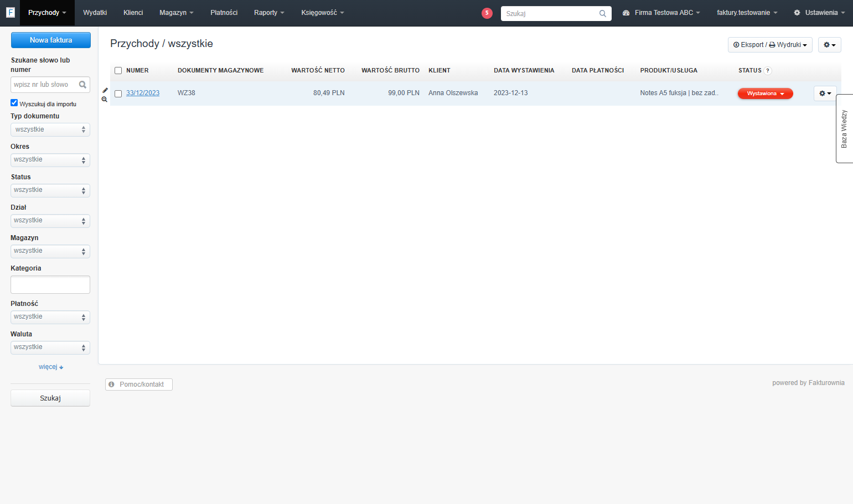Viewport: 853px width, 504px height.
Task: Click the Pomoc/kontakt button
Action: click(139, 385)
